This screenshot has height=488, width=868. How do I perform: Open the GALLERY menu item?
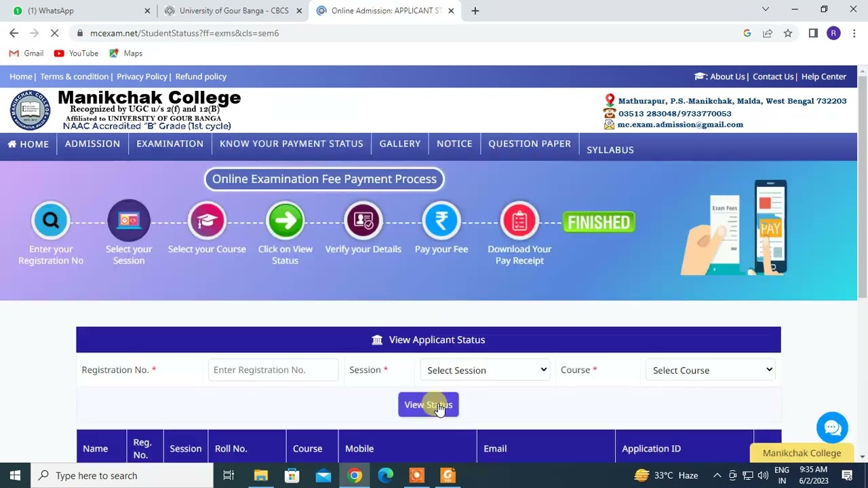[x=400, y=144]
